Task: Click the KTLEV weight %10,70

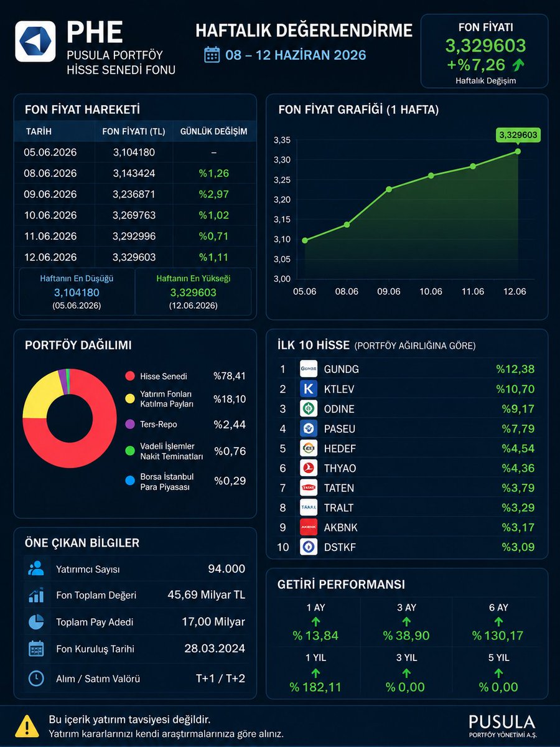Action: tap(515, 389)
